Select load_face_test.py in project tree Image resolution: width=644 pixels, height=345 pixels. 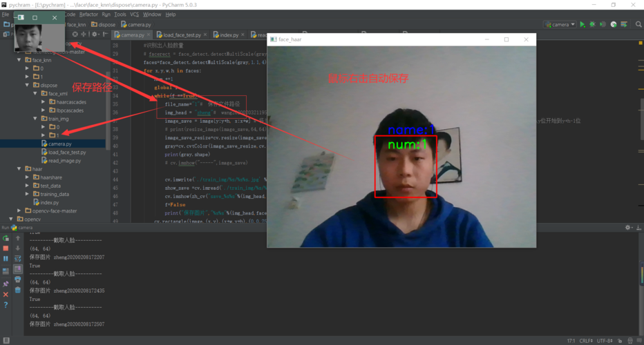pos(64,152)
